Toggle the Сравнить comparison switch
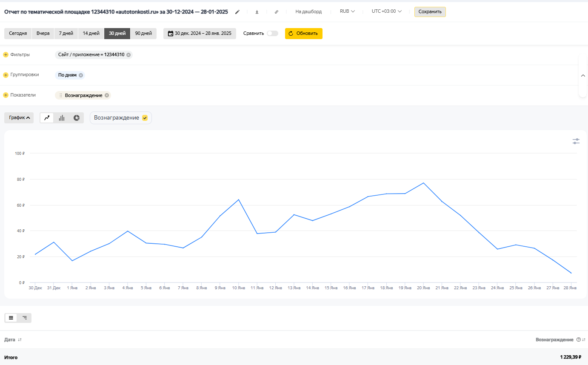The width and height of the screenshot is (588, 365). (x=272, y=33)
